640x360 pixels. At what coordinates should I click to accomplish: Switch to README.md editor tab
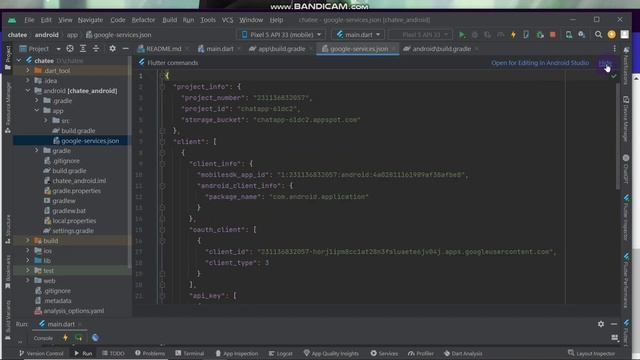[x=163, y=49]
